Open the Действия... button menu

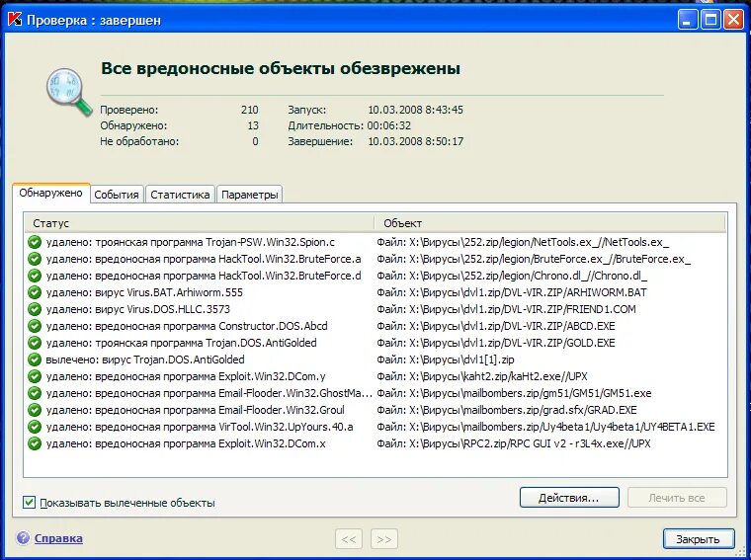click(x=569, y=498)
